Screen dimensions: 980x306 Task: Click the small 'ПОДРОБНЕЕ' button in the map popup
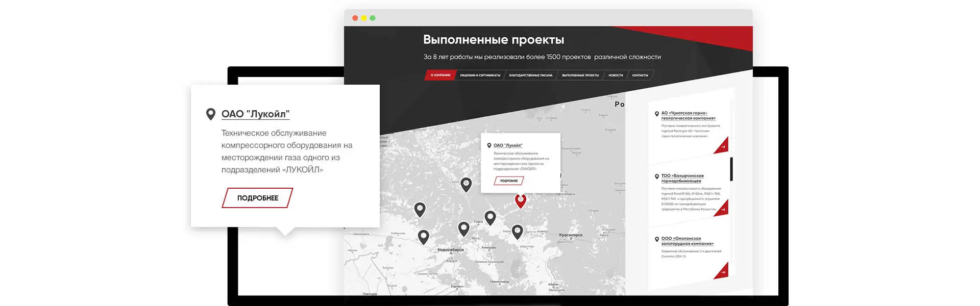pos(509,181)
